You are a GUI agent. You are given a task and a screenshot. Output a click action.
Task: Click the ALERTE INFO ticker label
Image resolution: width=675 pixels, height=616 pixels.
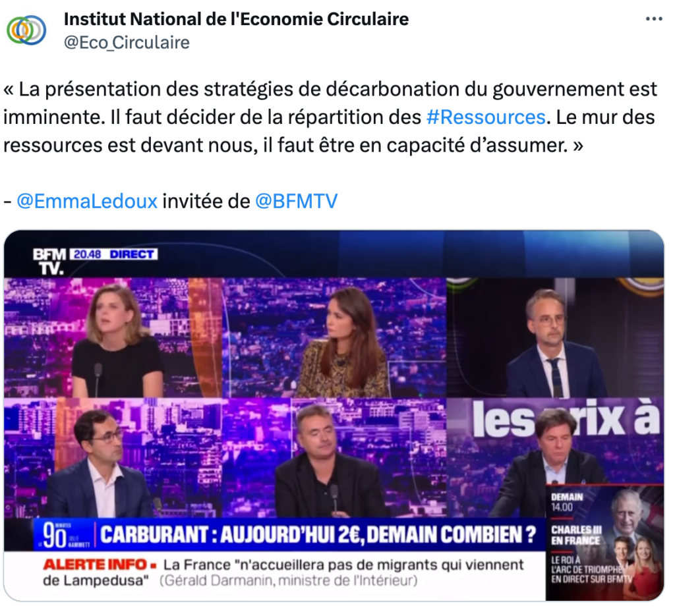99,565
